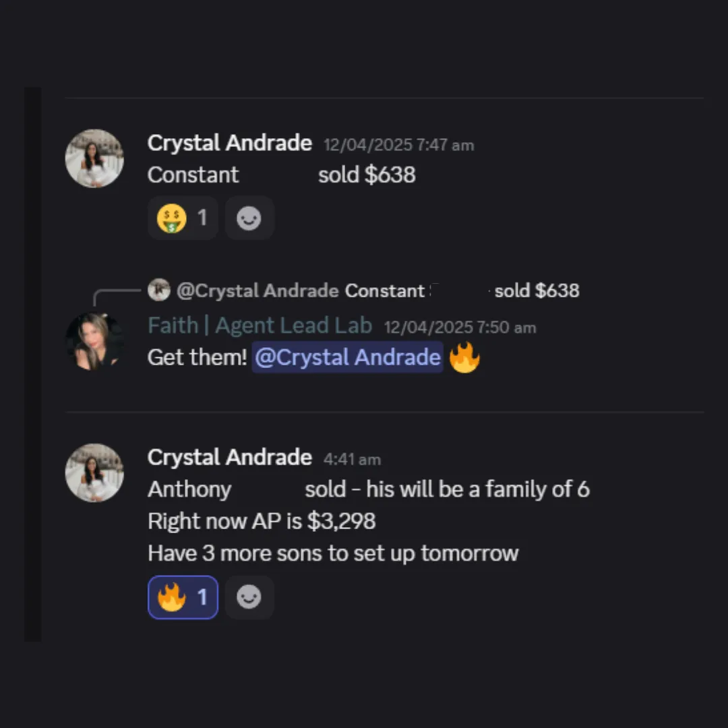Click @Crystal Andrade in the reply preview
Viewport: 728px width, 728px height.
(257, 291)
